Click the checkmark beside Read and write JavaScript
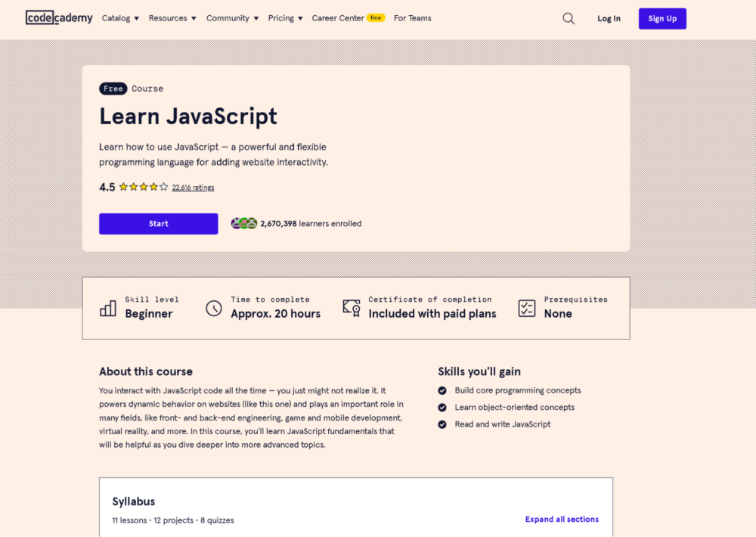Image resolution: width=756 pixels, height=537 pixels. 442,424
